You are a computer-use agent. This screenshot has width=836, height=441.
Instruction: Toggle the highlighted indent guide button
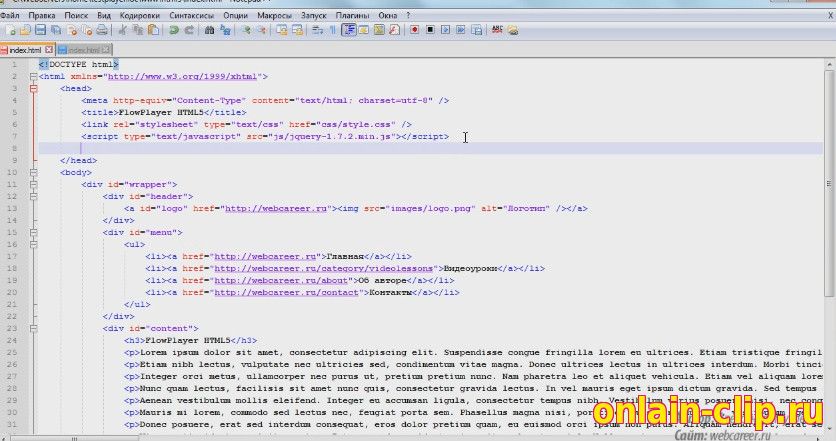click(349, 30)
